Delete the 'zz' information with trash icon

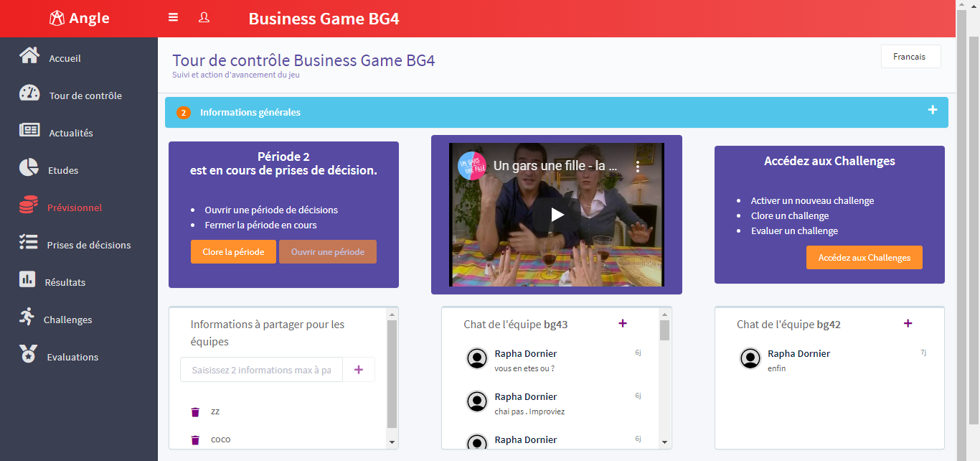pos(195,412)
